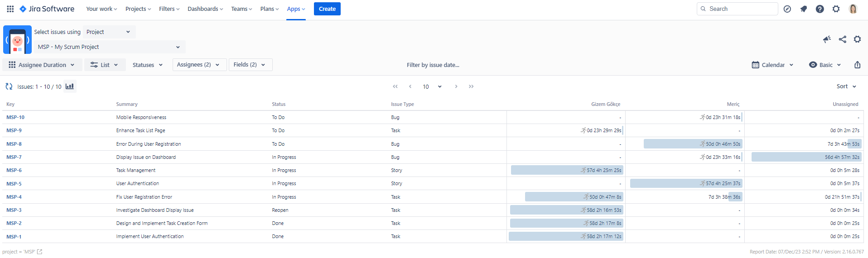Expand the Assignee Duration dropdown
This screenshot has width=868, height=258.
click(x=42, y=65)
